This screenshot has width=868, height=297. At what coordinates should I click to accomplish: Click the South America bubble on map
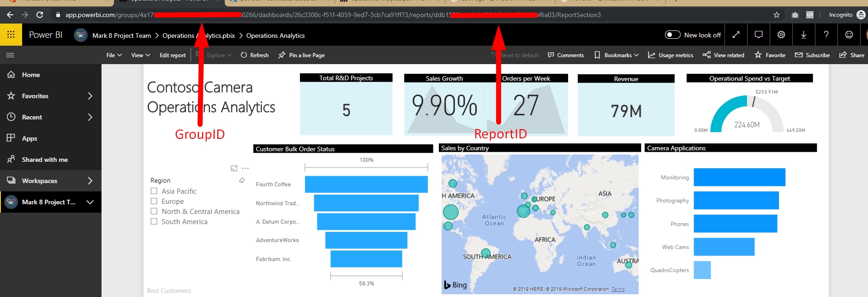485,253
